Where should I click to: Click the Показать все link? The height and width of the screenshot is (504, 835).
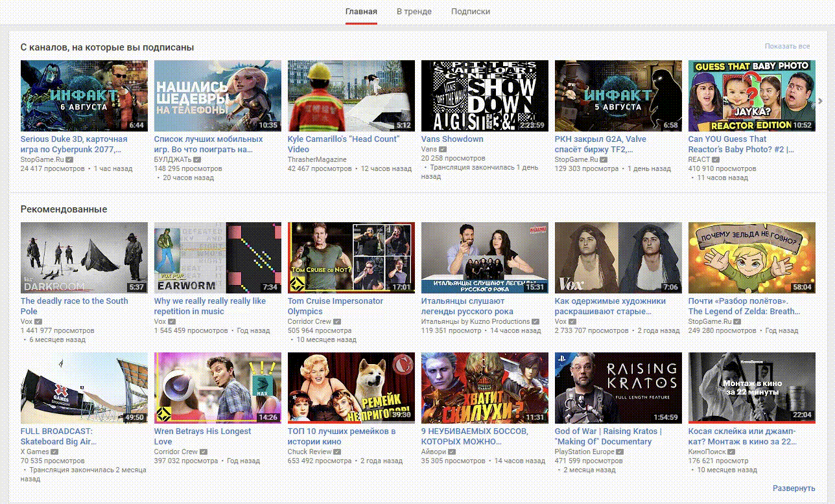[787, 47]
